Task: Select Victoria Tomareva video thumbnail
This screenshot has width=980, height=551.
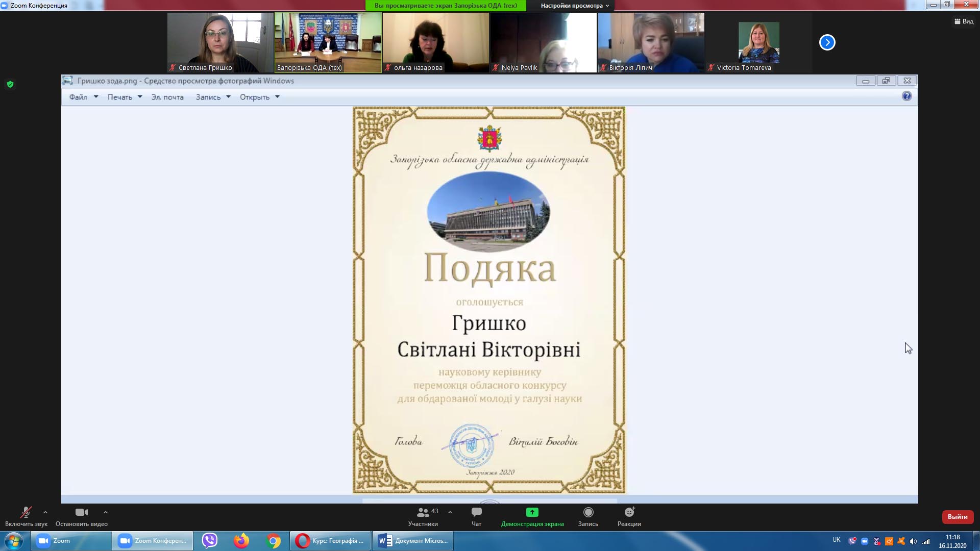Action: [758, 43]
